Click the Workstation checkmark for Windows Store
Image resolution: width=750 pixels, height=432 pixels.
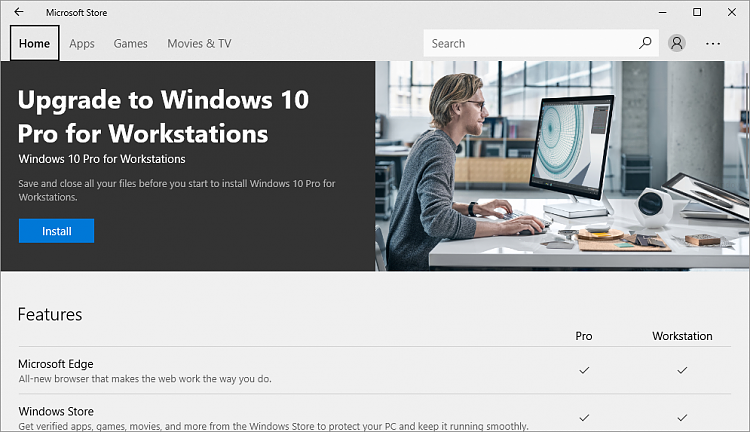coord(682,418)
